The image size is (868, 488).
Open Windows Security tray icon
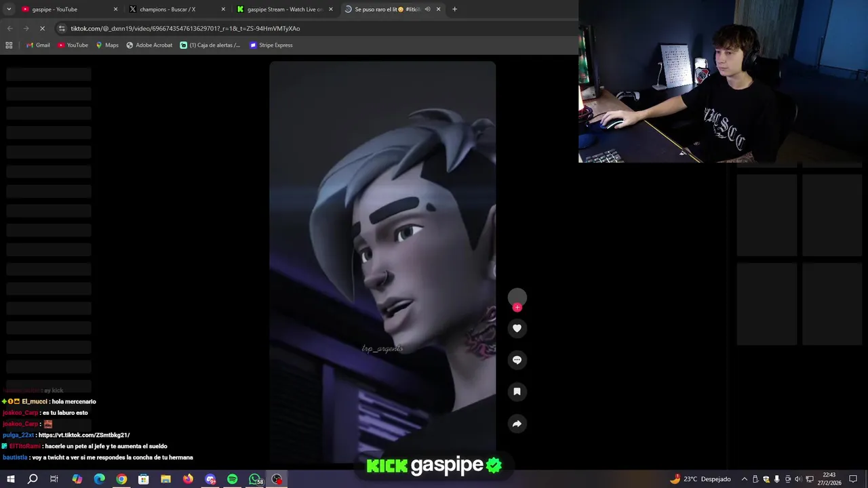point(766,479)
